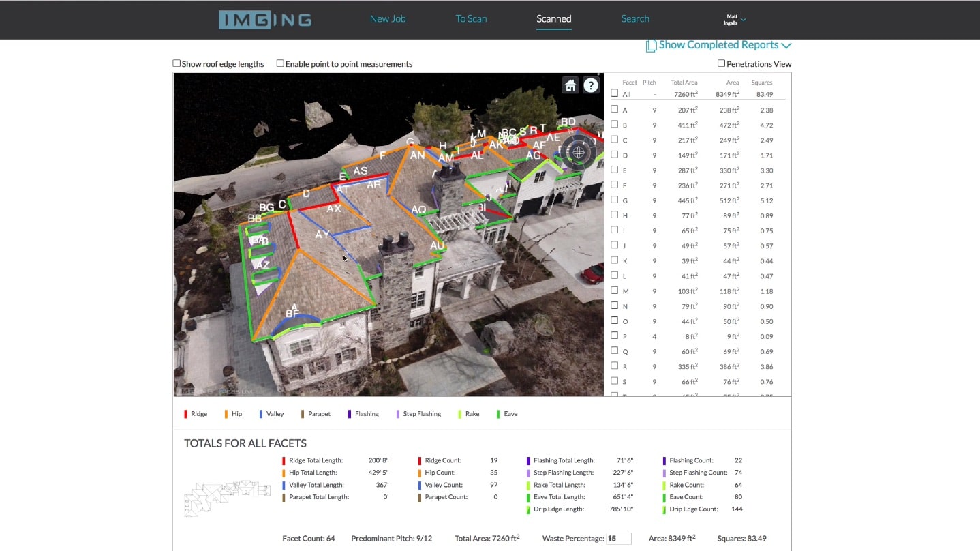Enable Show roof edge lengths checkbox
The width and height of the screenshot is (980, 551).
point(177,63)
